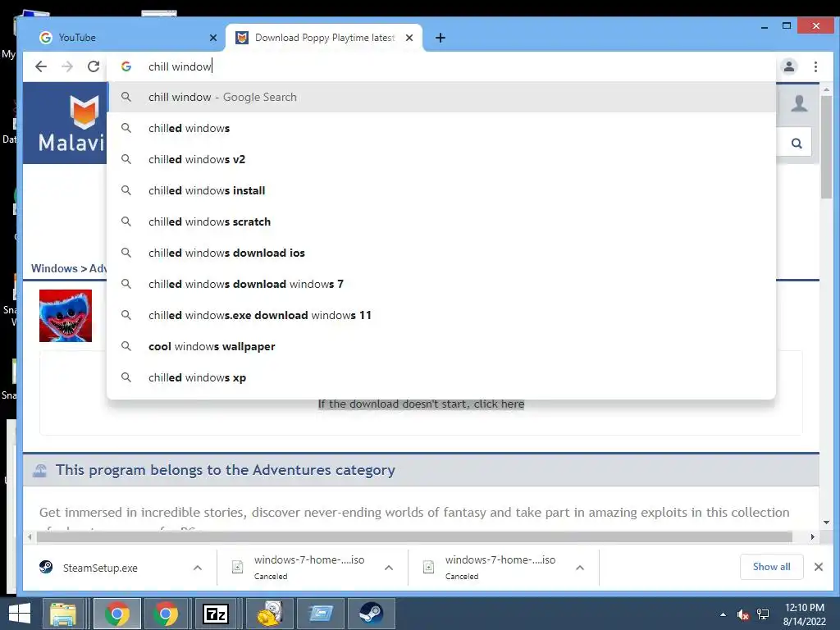The width and height of the screenshot is (840, 630).
Task: Click the Show all downloads button
Action: point(771,567)
